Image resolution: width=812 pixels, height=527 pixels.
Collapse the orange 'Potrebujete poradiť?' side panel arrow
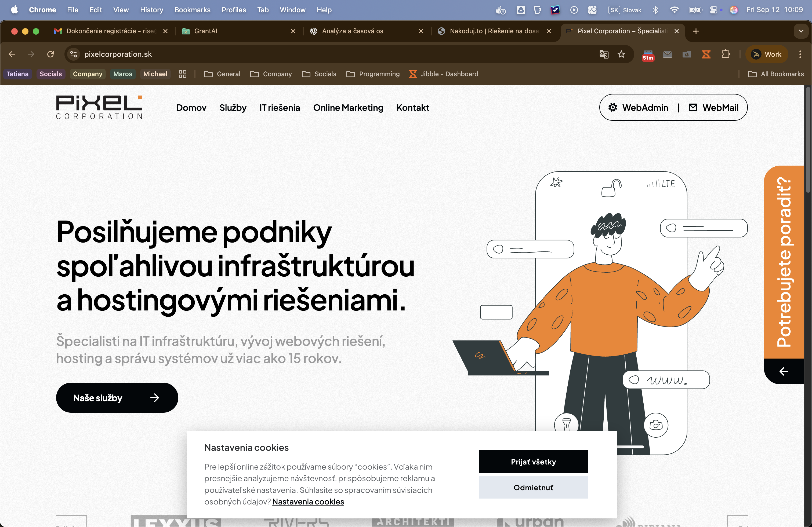(784, 371)
